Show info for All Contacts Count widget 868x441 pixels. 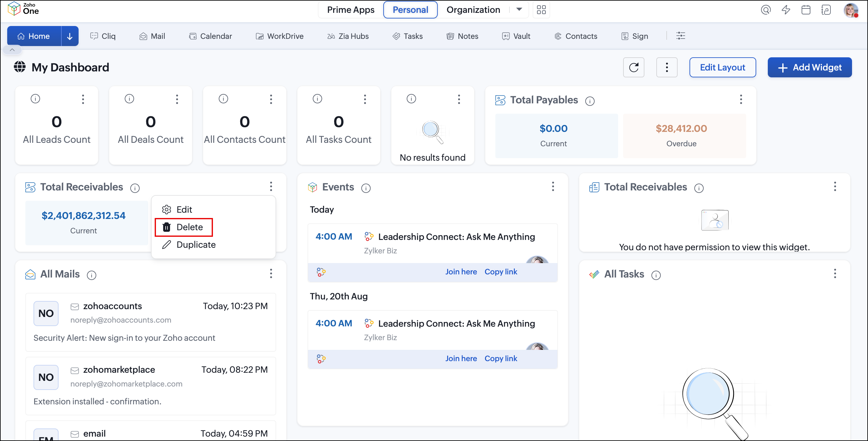pyautogui.click(x=223, y=99)
